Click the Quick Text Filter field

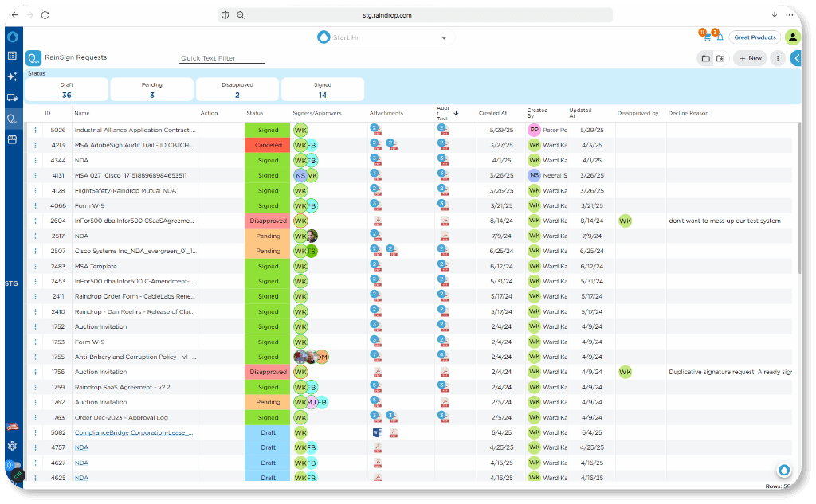coord(222,58)
